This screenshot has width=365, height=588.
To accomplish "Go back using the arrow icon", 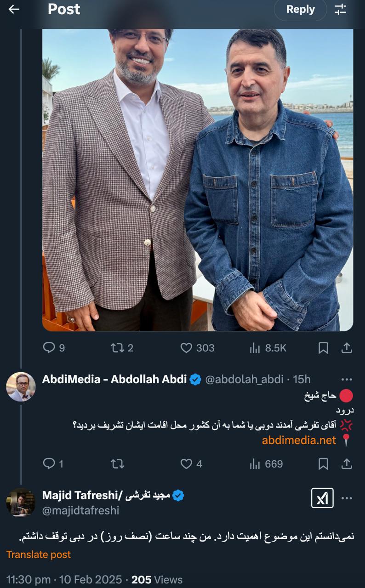I will tap(14, 9).
